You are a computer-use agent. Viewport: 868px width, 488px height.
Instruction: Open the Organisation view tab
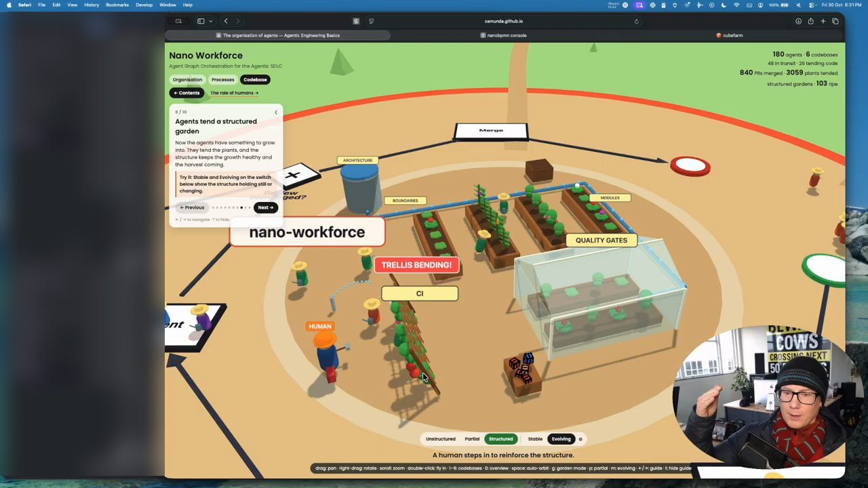click(187, 79)
